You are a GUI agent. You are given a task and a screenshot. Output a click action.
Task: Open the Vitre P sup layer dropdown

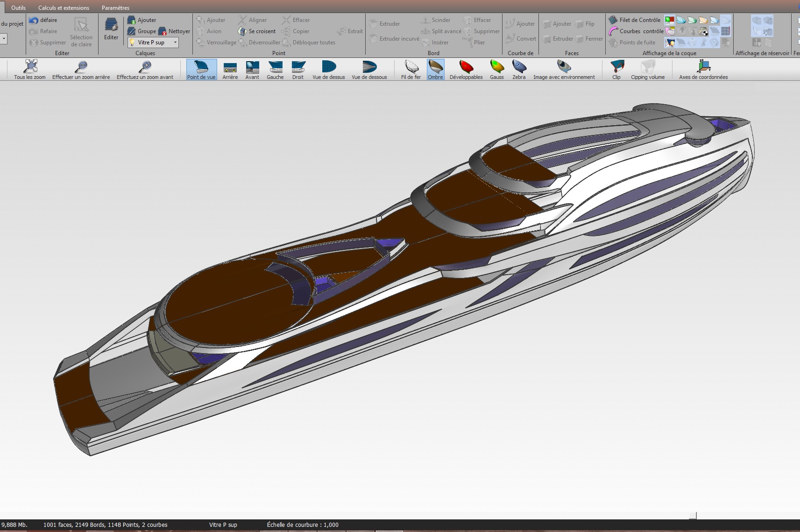tap(153, 43)
